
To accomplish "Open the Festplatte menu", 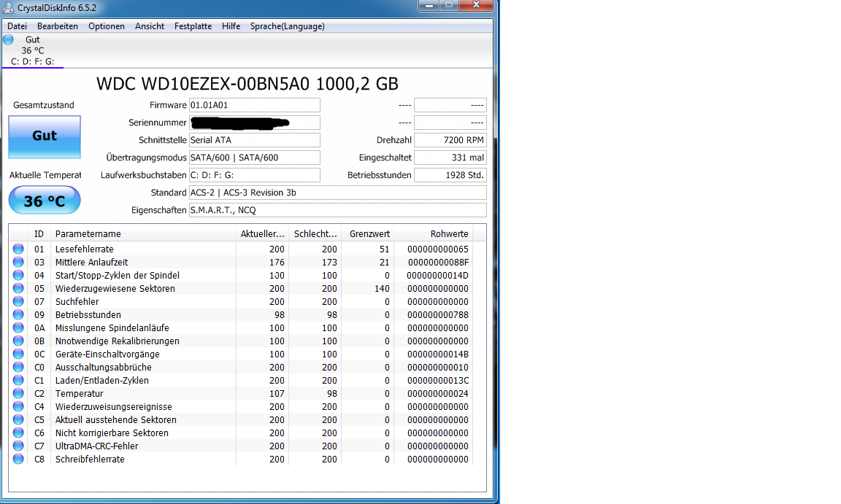I will pyautogui.click(x=193, y=26).
